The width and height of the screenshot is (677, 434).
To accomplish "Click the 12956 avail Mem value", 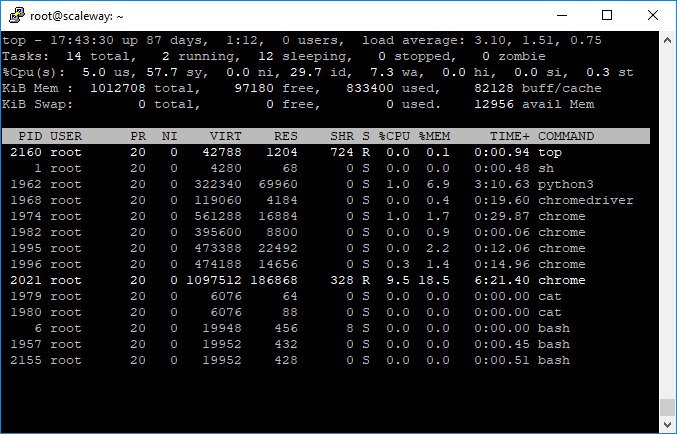I will pyautogui.click(x=494, y=104).
